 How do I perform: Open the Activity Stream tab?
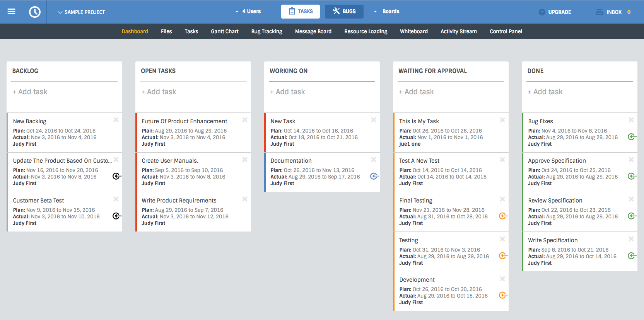[x=459, y=32]
